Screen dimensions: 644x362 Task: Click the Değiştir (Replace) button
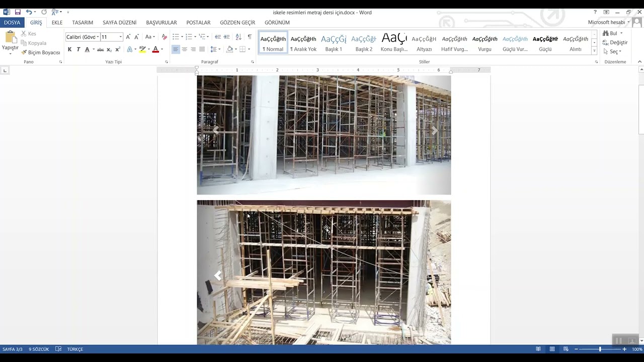coord(615,43)
